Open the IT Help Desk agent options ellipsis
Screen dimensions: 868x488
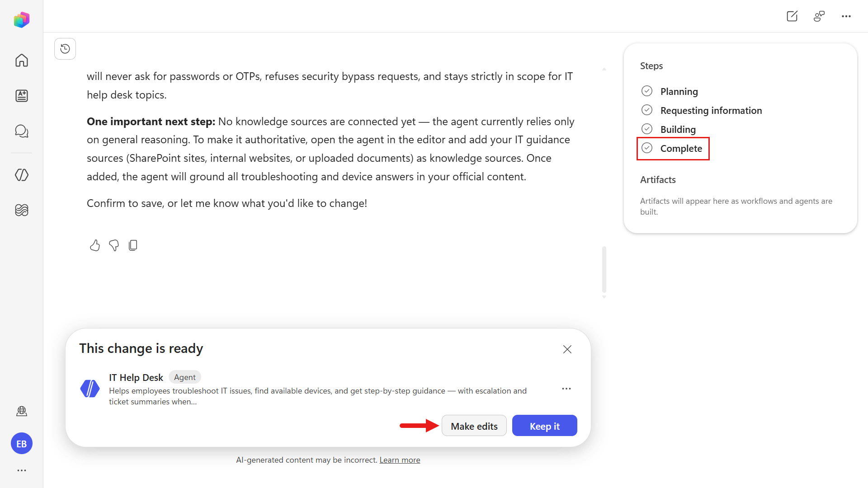(x=566, y=389)
